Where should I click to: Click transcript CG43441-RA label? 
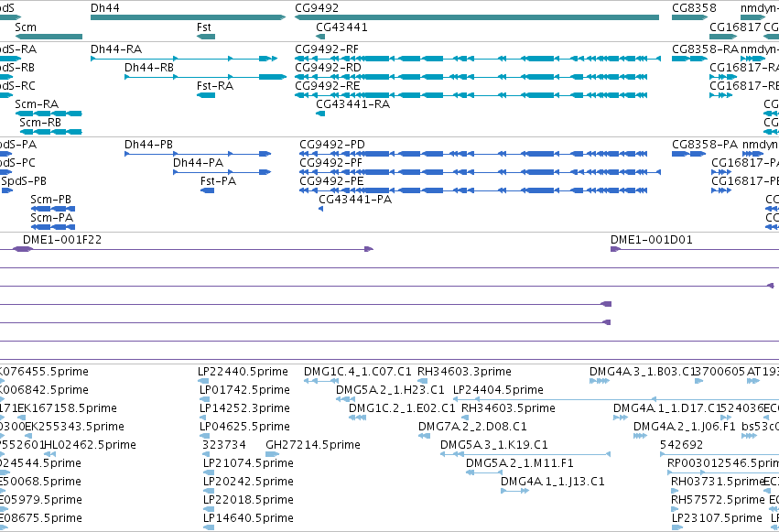pyautogui.click(x=353, y=104)
